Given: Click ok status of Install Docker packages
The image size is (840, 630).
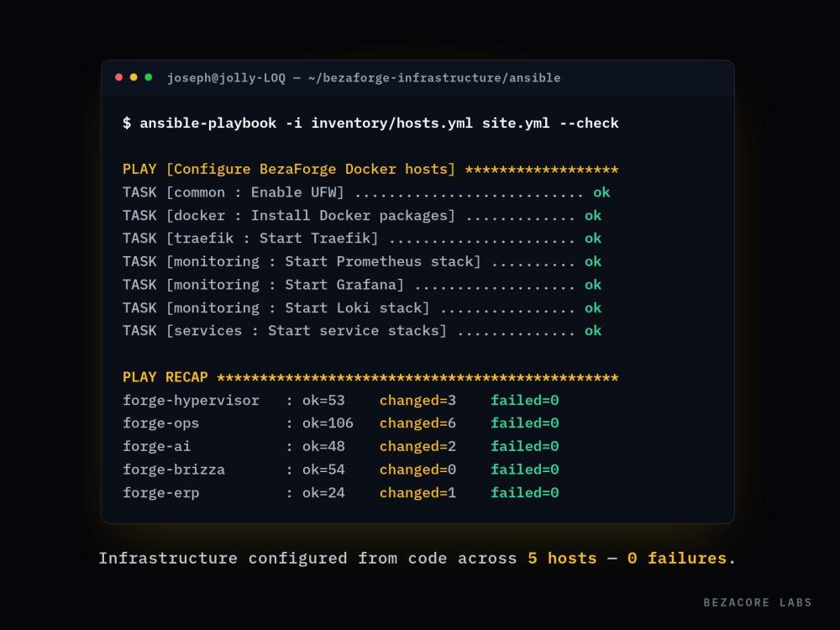Looking at the screenshot, I should [593, 215].
